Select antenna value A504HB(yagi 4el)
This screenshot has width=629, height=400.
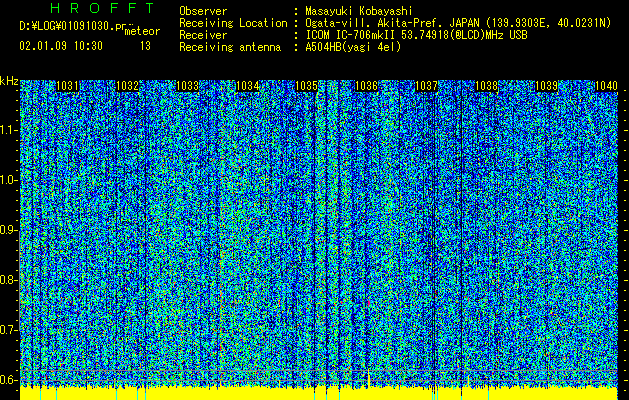(353, 47)
